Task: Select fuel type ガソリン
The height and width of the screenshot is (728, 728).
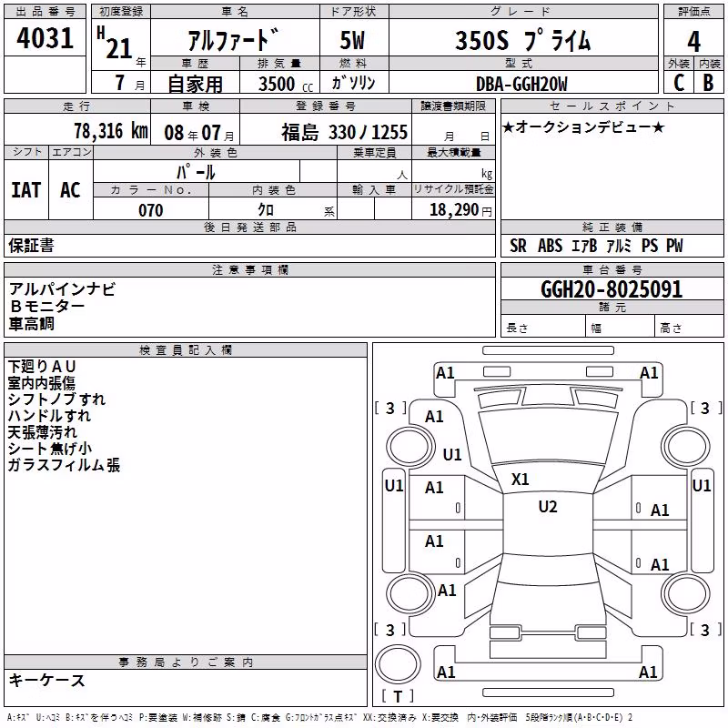Action: click(353, 83)
